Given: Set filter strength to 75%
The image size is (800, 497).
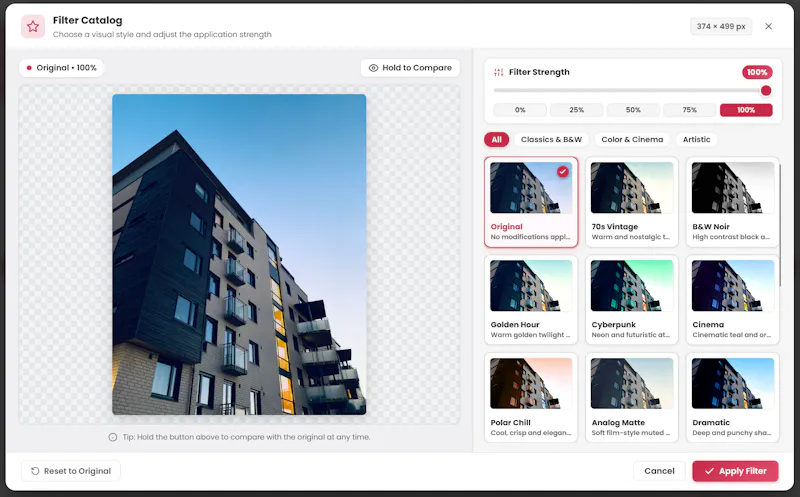Looking at the screenshot, I should (690, 110).
